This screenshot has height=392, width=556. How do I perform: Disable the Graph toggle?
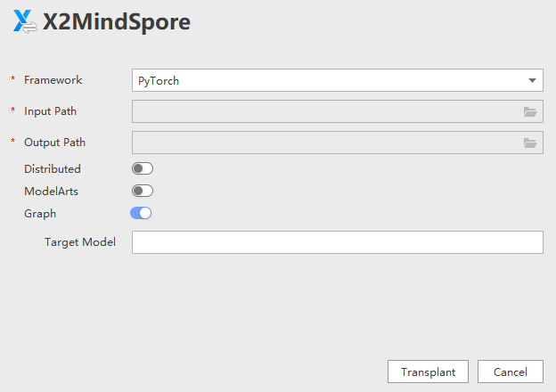[x=141, y=213]
